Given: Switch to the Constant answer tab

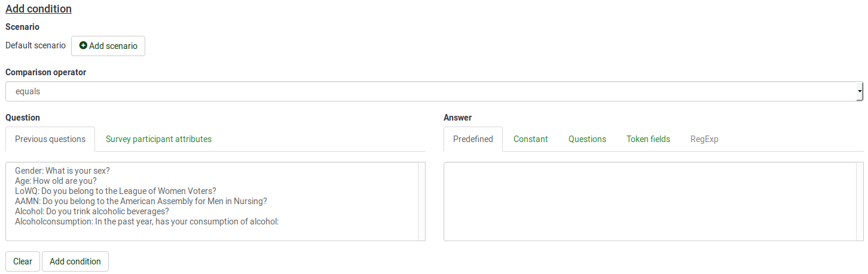Looking at the screenshot, I should click(x=530, y=139).
